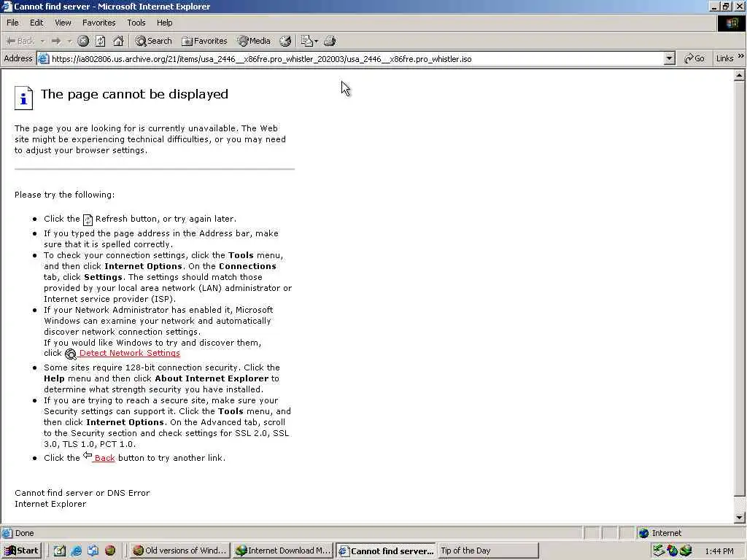Open the Edit menu

(x=36, y=23)
